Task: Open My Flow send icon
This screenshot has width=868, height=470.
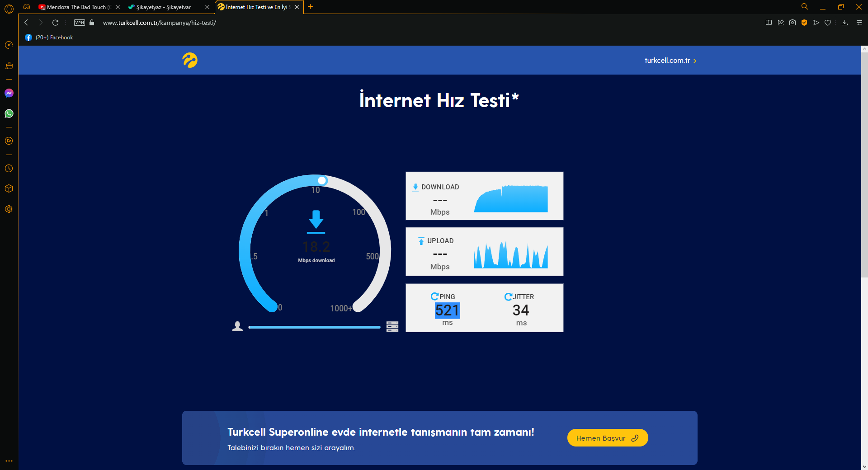Action: click(x=816, y=23)
